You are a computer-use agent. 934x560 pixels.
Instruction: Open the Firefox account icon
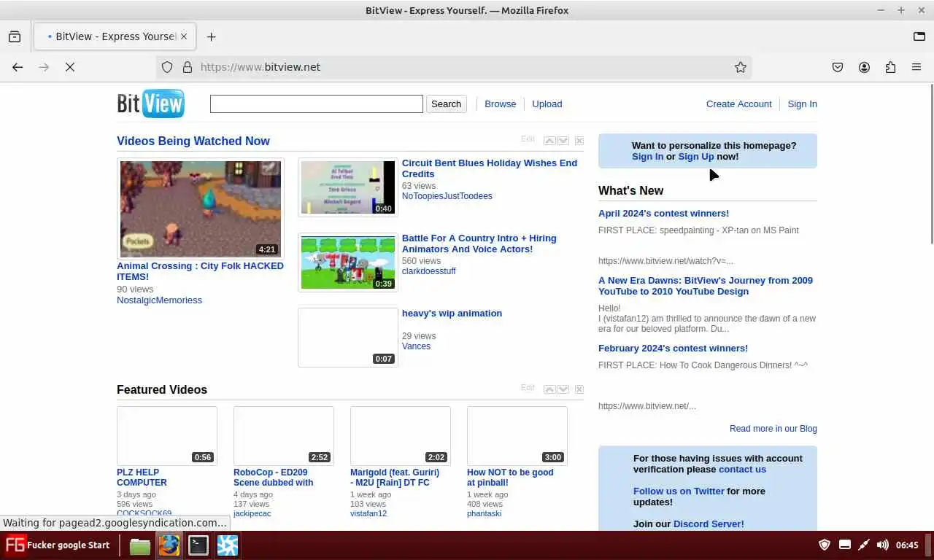(x=864, y=67)
